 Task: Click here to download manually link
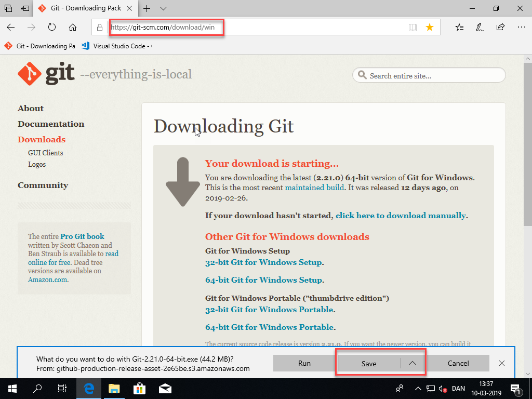[401, 216]
